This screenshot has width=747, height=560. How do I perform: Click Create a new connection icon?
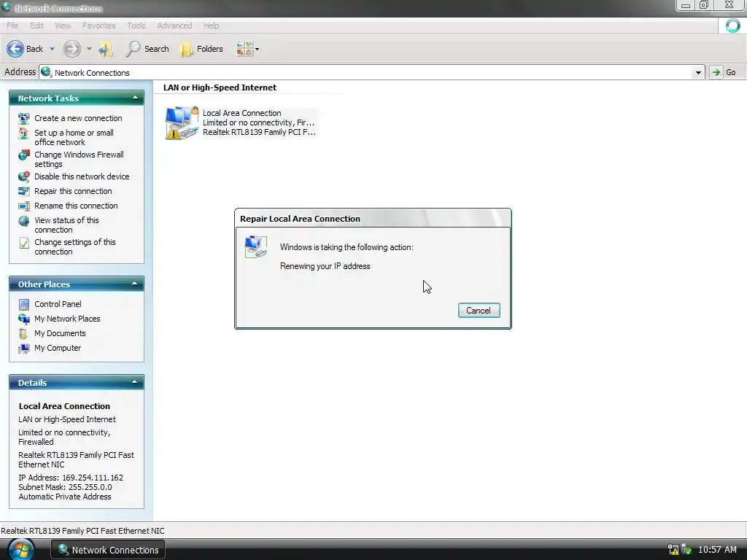point(24,118)
